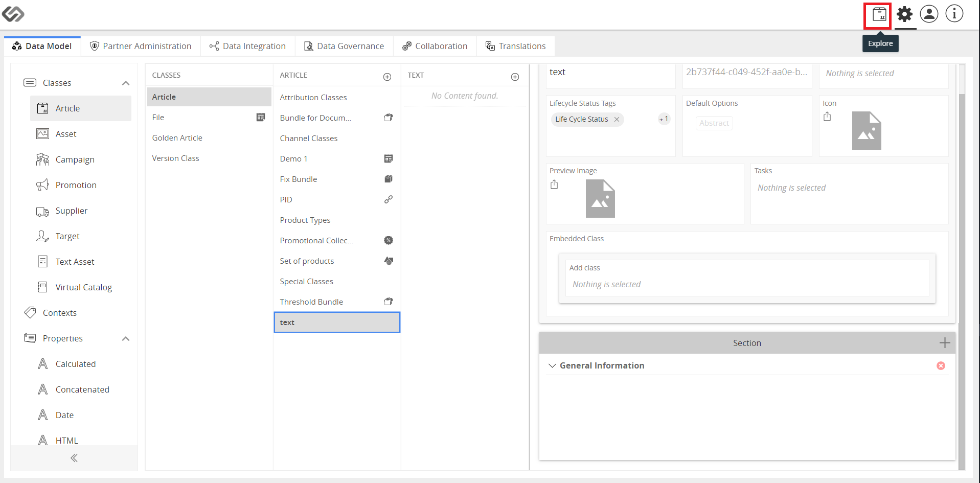Click the PID link icon
Image resolution: width=980 pixels, height=483 pixels.
click(x=389, y=199)
